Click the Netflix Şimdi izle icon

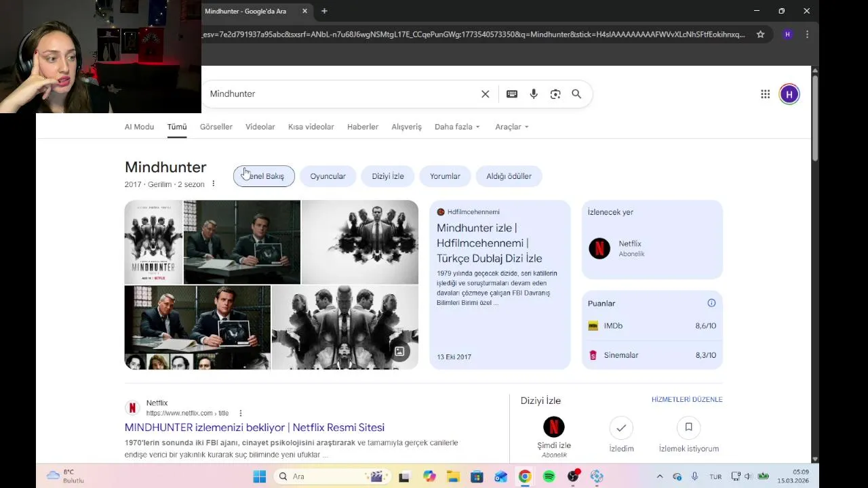554,427
